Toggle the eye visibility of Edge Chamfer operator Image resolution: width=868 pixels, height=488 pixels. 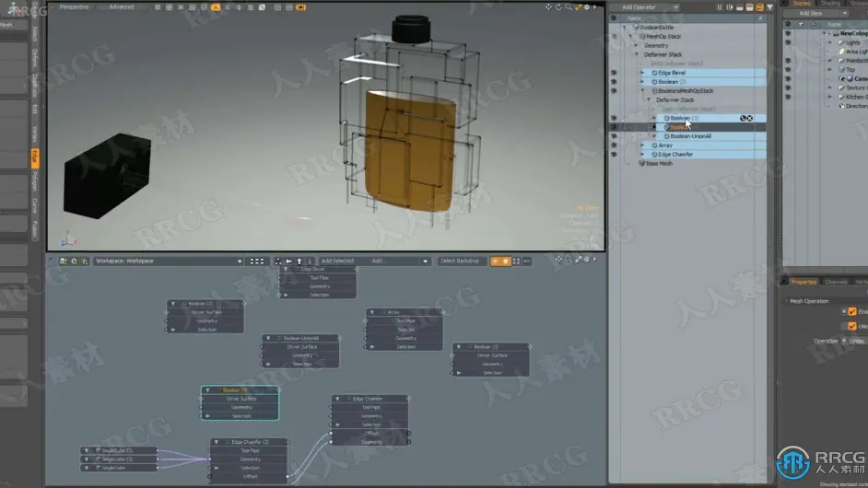[x=614, y=155]
